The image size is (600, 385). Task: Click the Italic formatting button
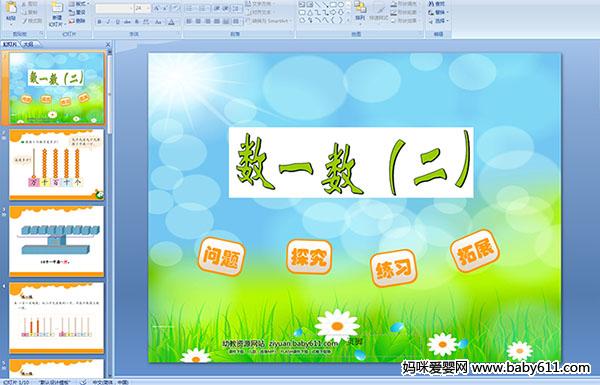click(x=108, y=22)
